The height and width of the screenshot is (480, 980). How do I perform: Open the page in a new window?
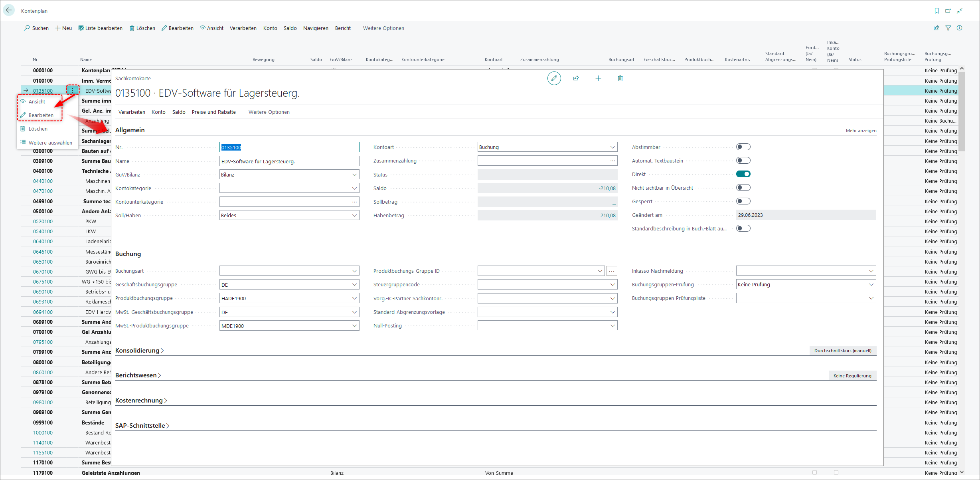(948, 11)
